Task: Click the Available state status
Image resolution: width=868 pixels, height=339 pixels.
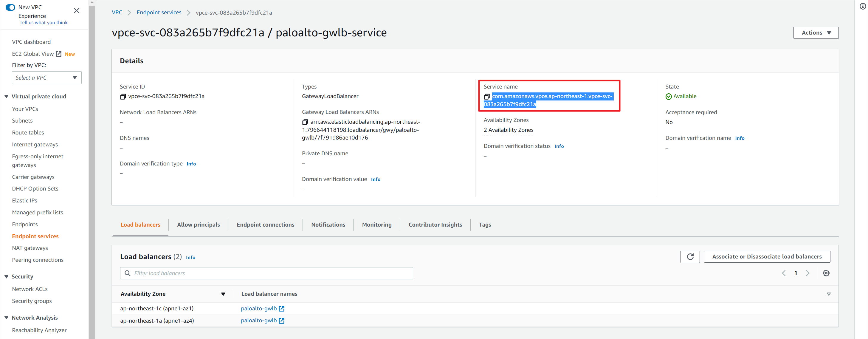Action: coord(681,96)
